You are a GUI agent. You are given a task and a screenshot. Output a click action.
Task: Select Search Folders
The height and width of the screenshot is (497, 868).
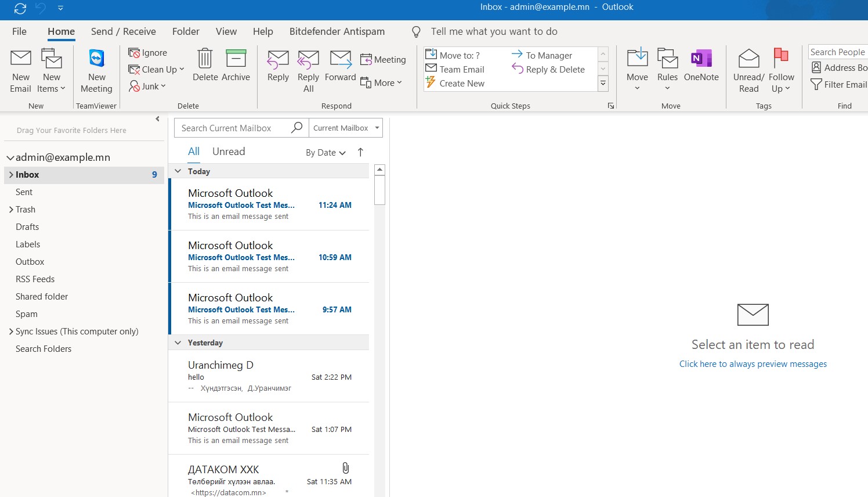(44, 349)
